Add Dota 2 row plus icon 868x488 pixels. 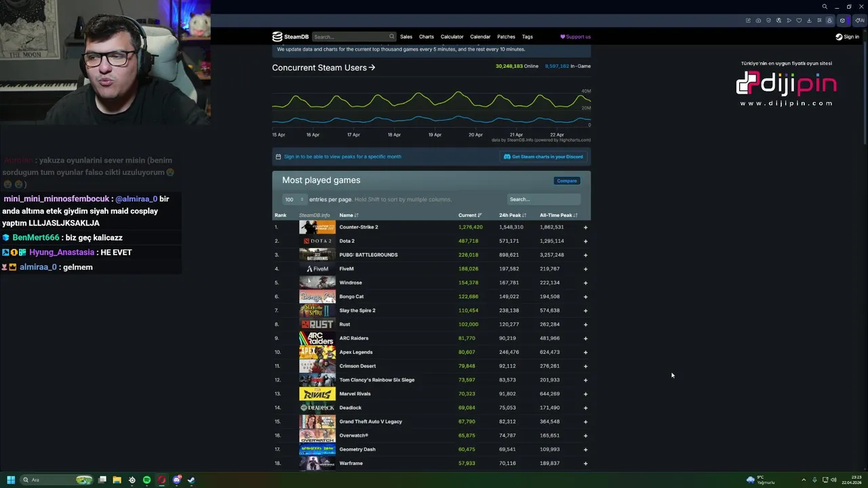[585, 241]
